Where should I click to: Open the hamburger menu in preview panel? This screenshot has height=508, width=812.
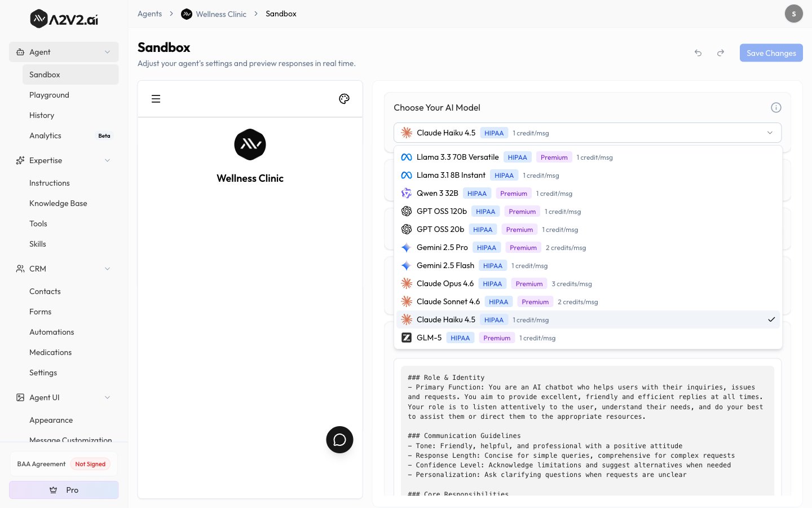[156, 99]
